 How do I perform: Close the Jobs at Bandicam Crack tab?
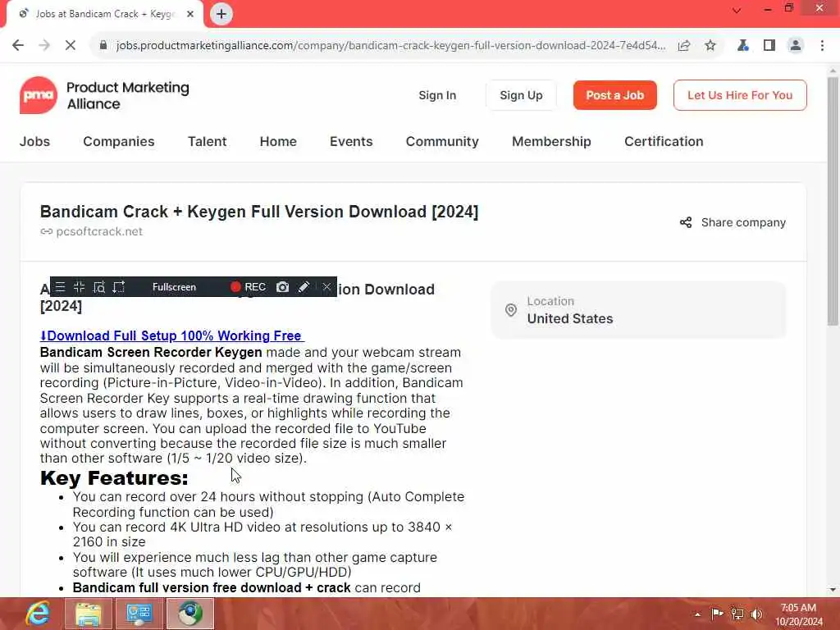(x=190, y=14)
